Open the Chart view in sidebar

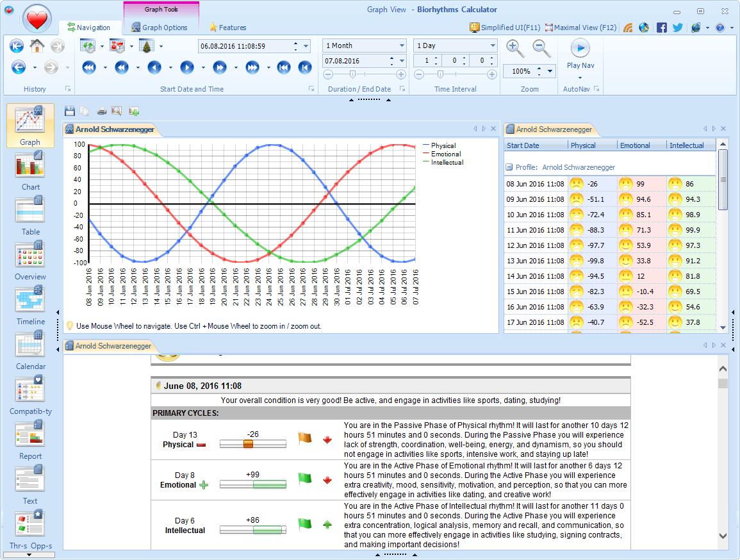pyautogui.click(x=30, y=171)
